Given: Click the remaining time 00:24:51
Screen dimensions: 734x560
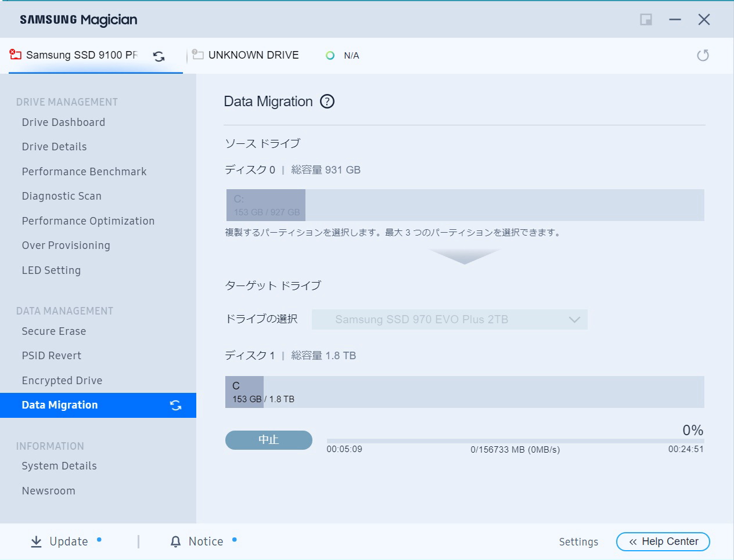Looking at the screenshot, I should (686, 449).
